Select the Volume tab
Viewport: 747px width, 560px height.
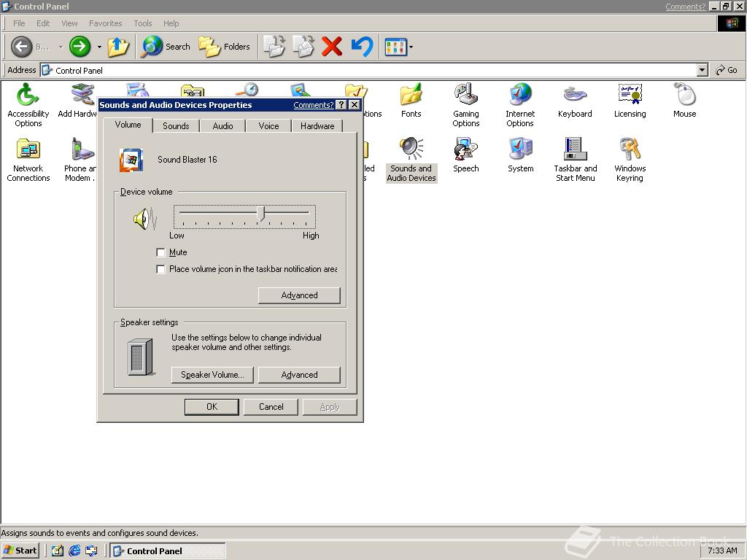click(128, 124)
